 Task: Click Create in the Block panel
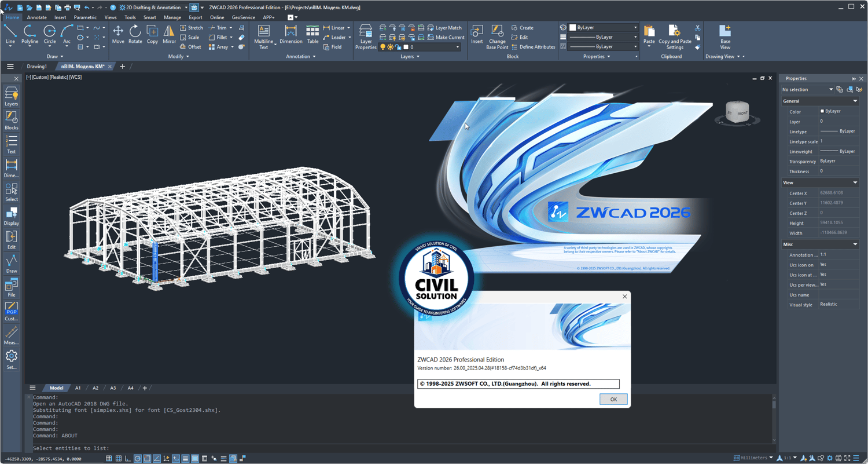(x=523, y=28)
